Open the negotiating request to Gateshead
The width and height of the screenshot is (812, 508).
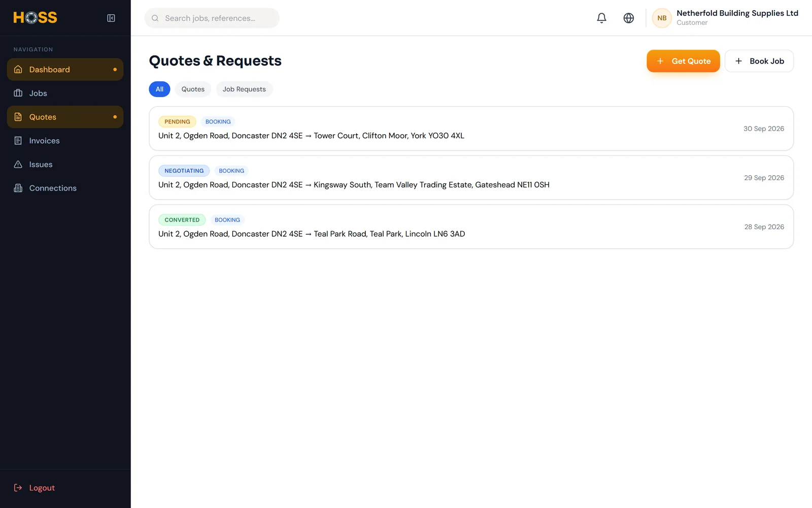471,178
